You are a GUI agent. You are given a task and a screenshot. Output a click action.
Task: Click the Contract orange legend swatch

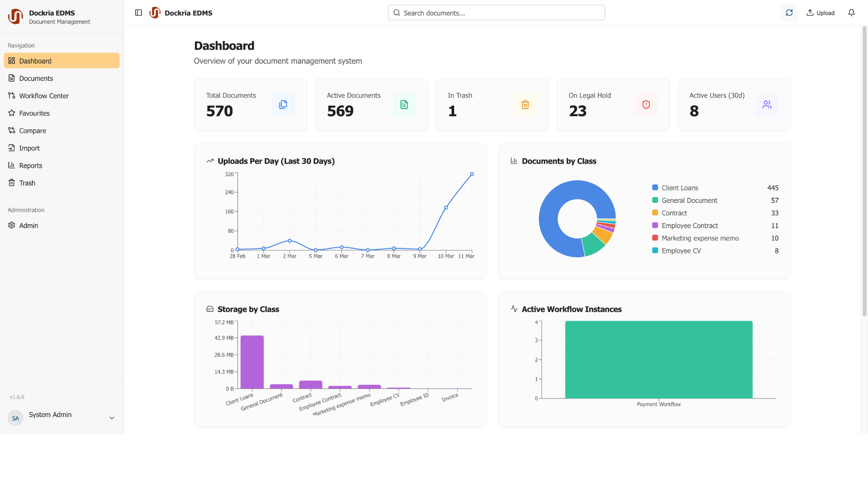pos(655,213)
